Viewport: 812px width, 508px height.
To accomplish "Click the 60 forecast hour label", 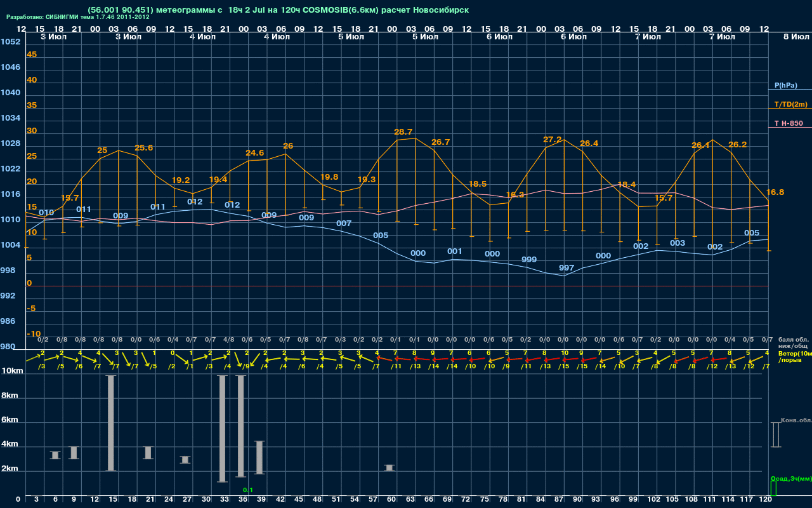I will tap(391, 500).
